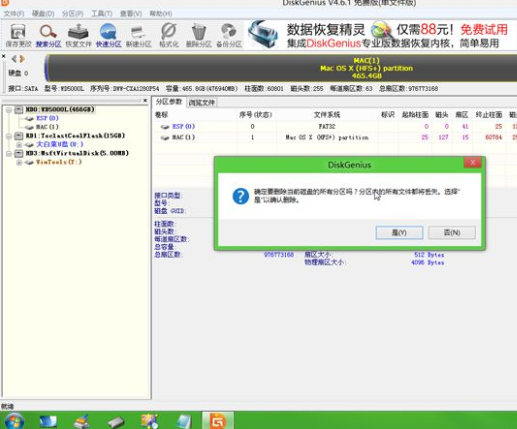517x429 pixels.
Task: Open the Partition (分区) menu
Action: click(x=72, y=14)
